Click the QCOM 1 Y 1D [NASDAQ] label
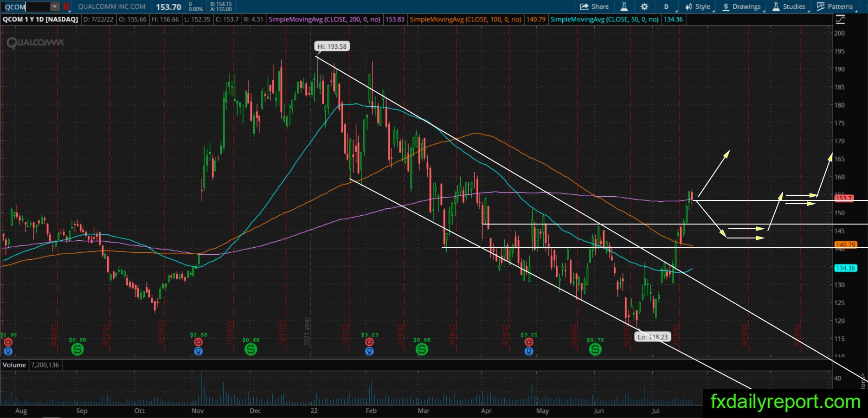 [40, 19]
